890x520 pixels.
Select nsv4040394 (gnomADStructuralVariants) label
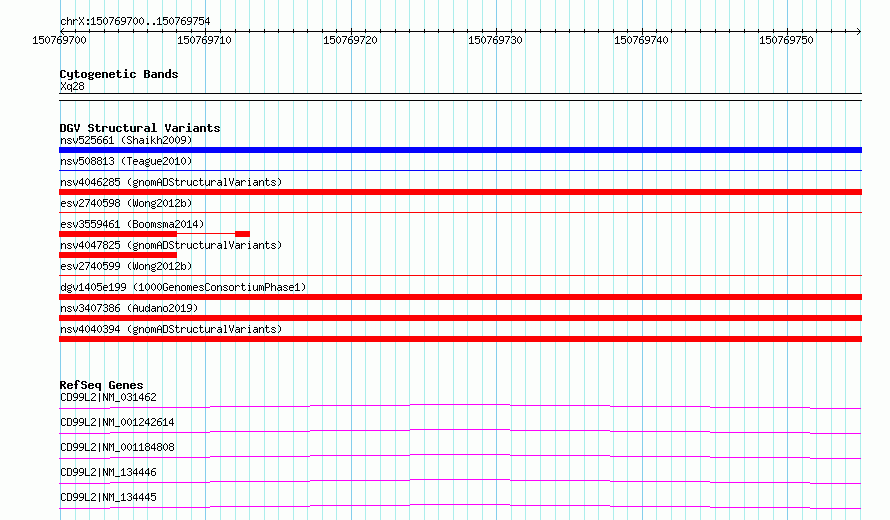coord(171,329)
